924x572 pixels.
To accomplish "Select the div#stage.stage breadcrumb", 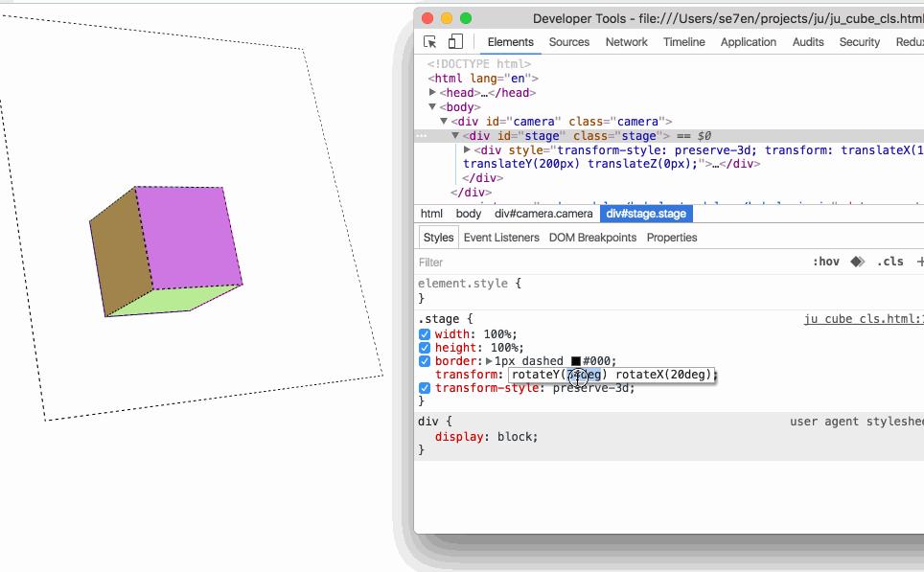I will coord(645,213).
